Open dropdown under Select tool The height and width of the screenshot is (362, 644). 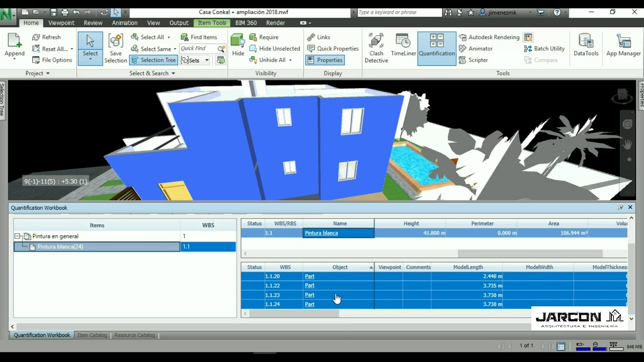(90, 59)
